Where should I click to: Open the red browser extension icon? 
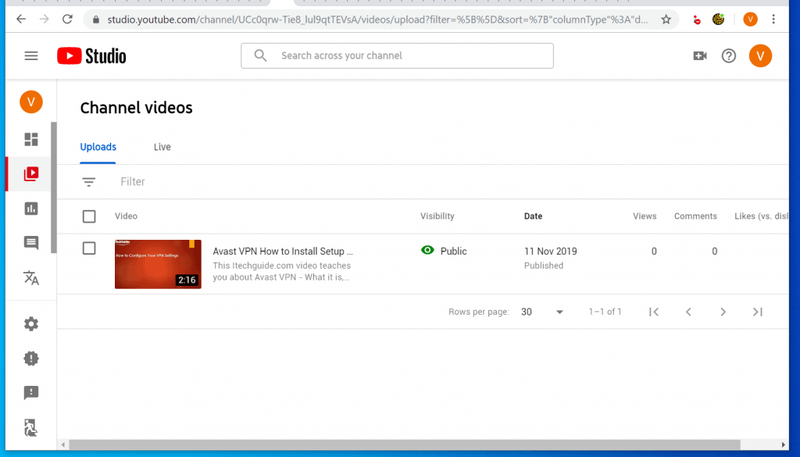pyautogui.click(x=696, y=20)
